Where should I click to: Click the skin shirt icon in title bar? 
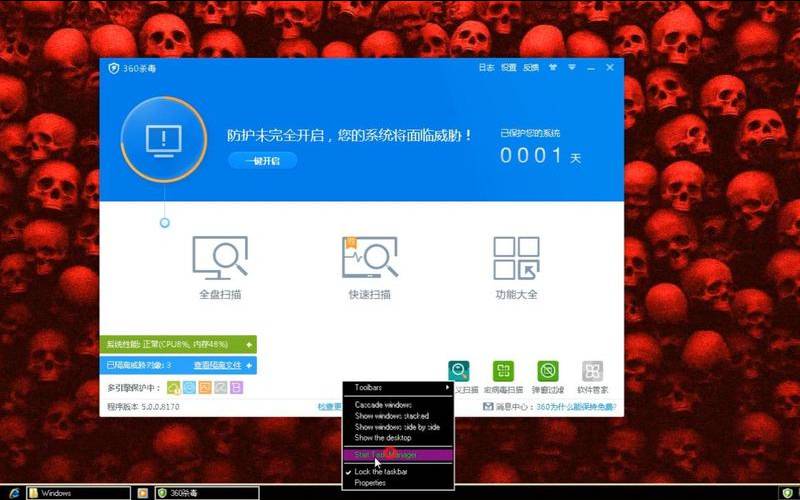pos(553,67)
